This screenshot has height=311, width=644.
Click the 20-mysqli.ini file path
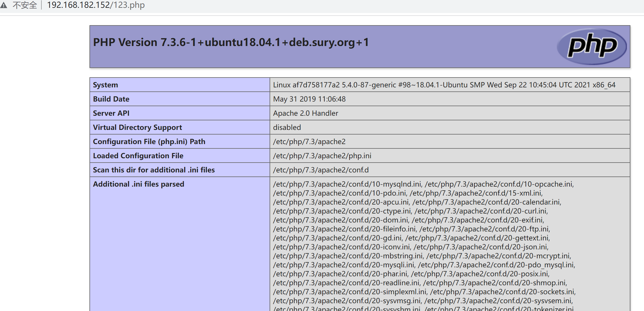pos(344,265)
